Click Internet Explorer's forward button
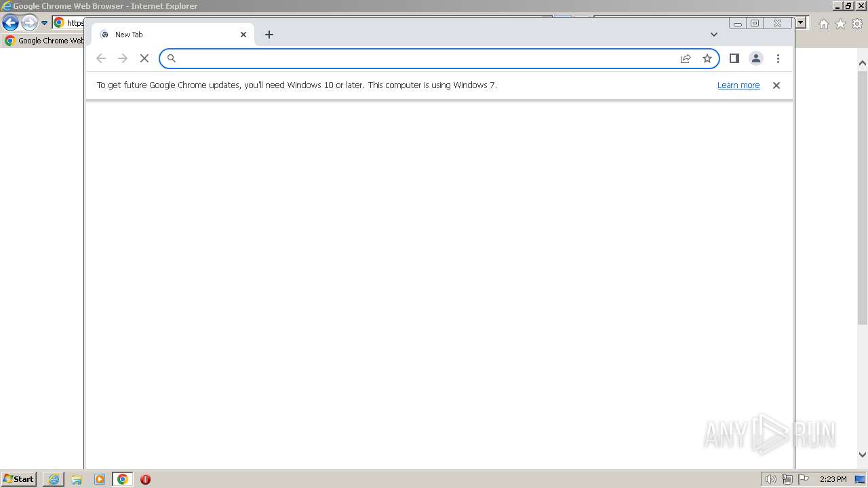Screen dimensions: 868x488 tap(29, 23)
